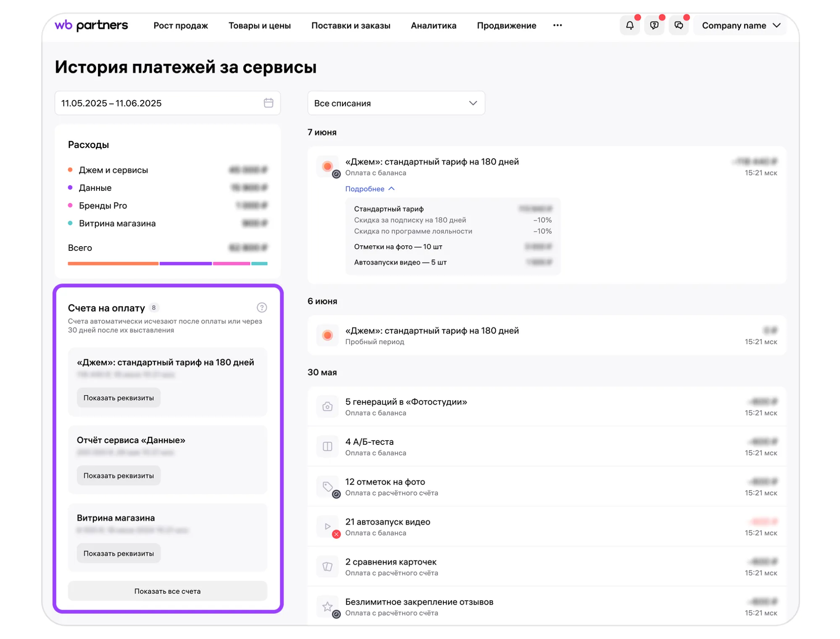Viewport: 840px width, 639px height.
Task: Click the star icon for закрепление отзывов
Action: (x=327, y=607)
